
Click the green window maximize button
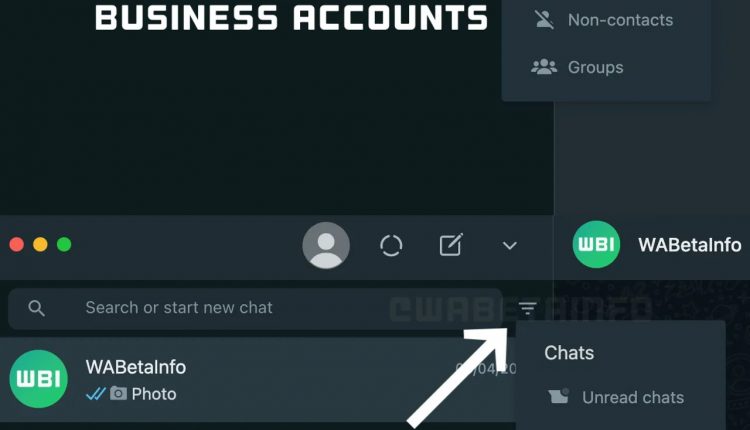point(64,244)
